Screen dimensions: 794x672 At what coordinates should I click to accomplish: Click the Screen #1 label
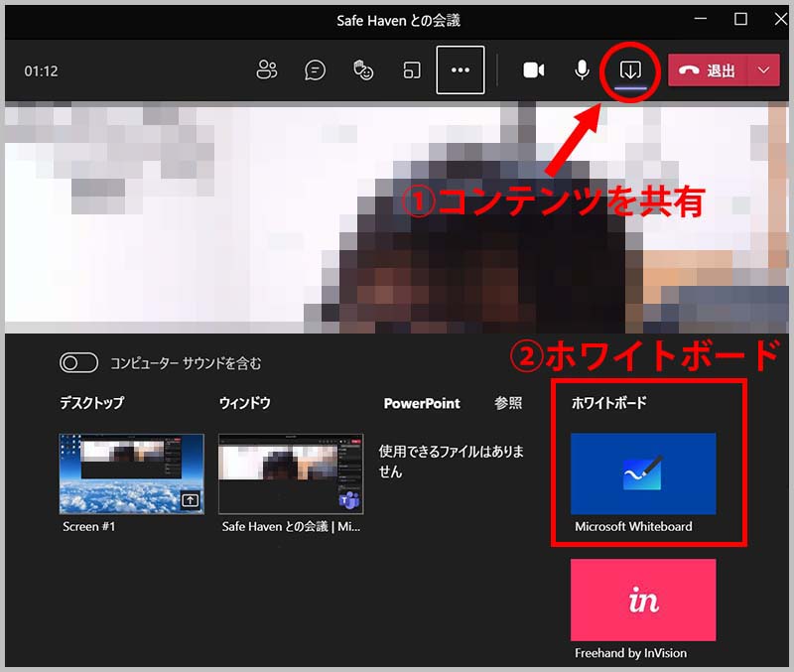pyautogui.click(x=88, y=527)
